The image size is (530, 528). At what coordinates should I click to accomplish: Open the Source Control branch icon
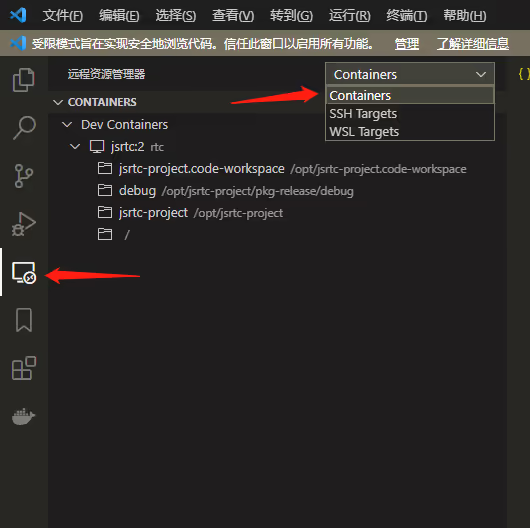pyautogui.click(x=24, y=176)
